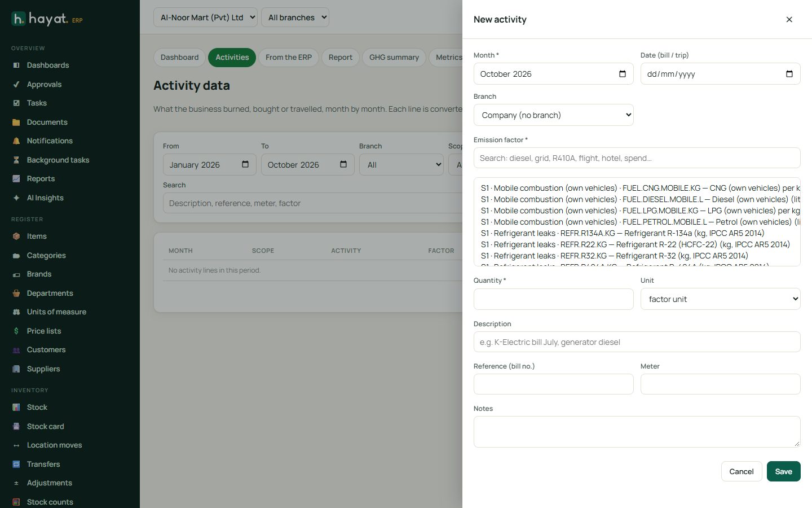Open the Documents folder icon
This screenshot has height=508, width=812.
pos(16,122)
